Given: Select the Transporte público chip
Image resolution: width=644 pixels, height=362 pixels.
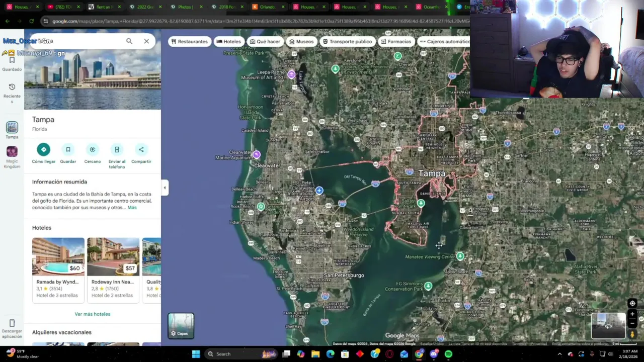Looking at the screenshot, I should pos(347,41).
